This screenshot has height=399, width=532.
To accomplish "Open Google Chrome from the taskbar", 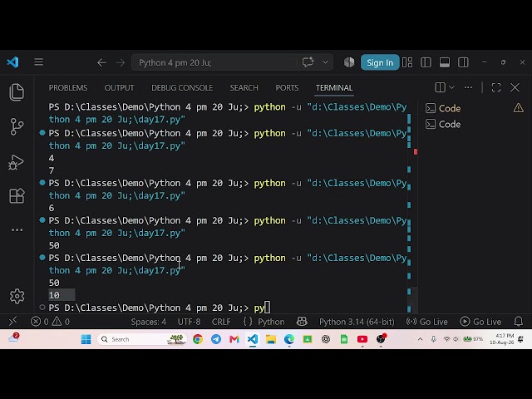I will click(198, 339).
